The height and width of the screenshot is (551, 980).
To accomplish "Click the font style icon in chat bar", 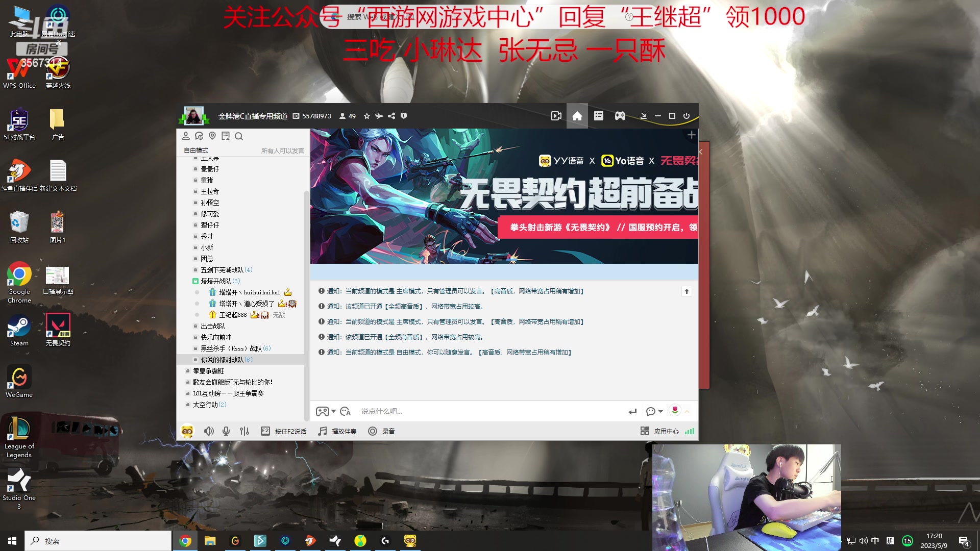I will [x=346, y=411].
